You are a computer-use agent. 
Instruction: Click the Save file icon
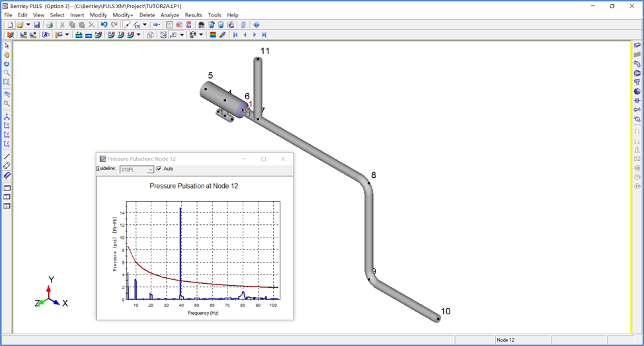coord(37,25)
